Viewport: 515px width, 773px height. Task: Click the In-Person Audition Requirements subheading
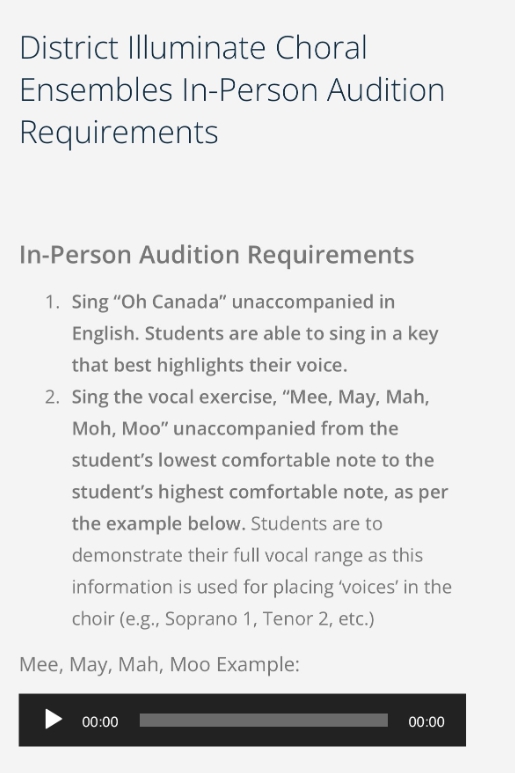[217, 255]
